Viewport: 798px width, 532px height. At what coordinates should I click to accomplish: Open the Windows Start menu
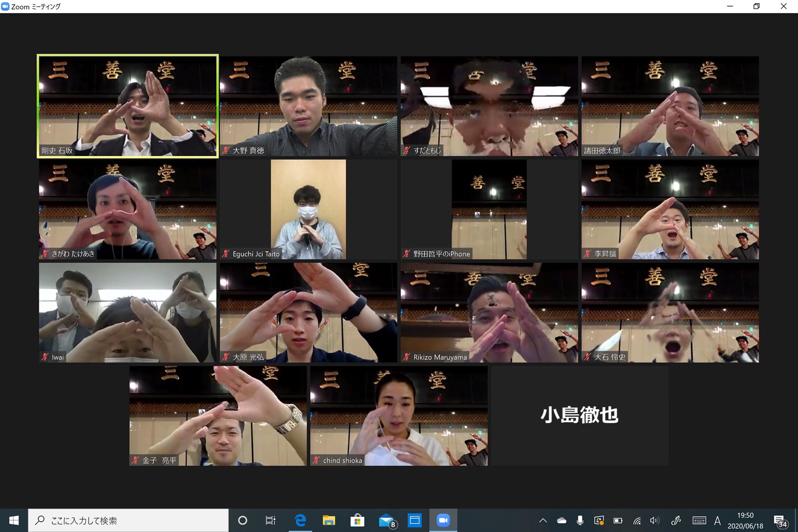coord(14,520)
